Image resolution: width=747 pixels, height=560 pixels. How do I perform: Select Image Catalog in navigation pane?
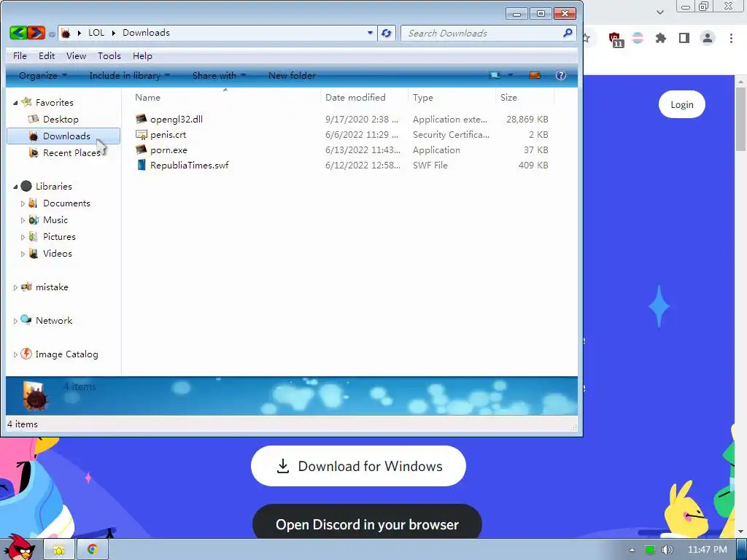click(x=66, y=354)
